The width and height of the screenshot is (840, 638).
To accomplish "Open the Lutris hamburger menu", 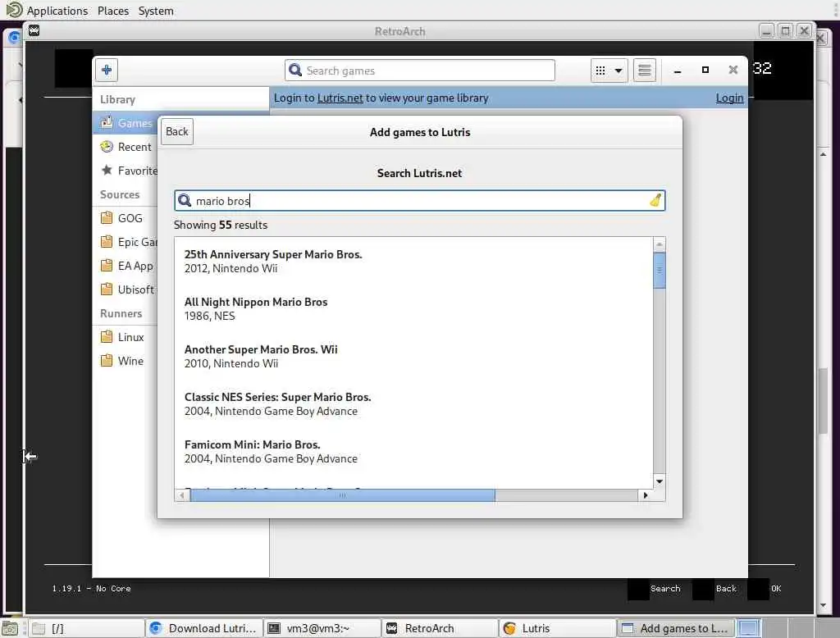I will click(x=645, y=71).
